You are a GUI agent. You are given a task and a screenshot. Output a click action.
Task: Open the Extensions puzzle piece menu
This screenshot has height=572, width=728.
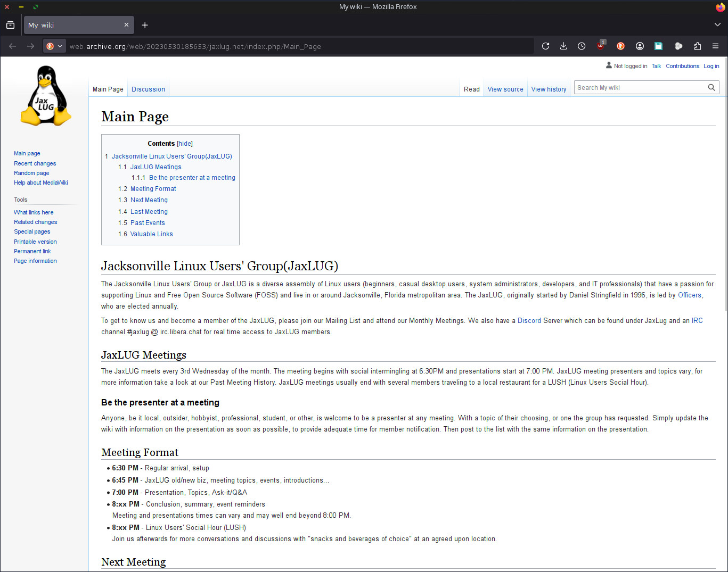coord(697,46)
